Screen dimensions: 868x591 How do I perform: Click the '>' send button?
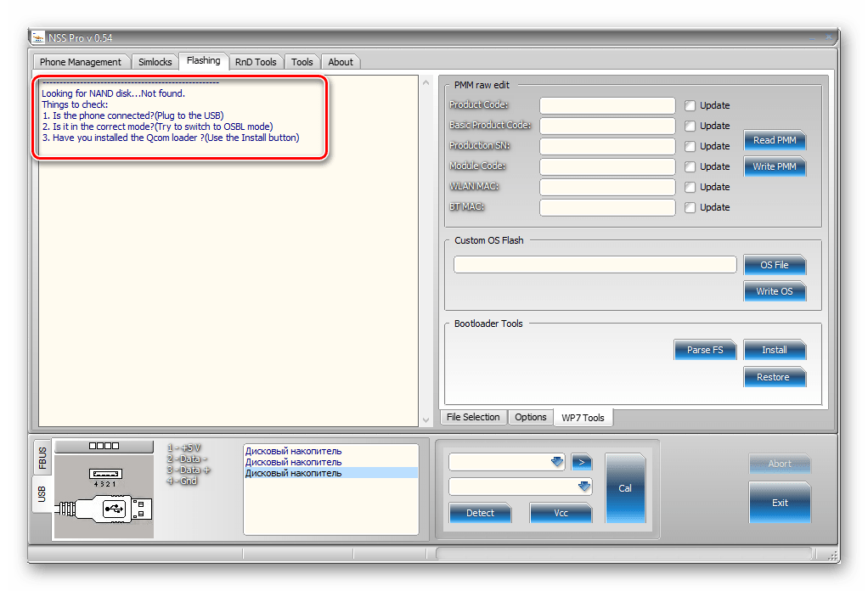pyautogui.click(x=581, y=462)
